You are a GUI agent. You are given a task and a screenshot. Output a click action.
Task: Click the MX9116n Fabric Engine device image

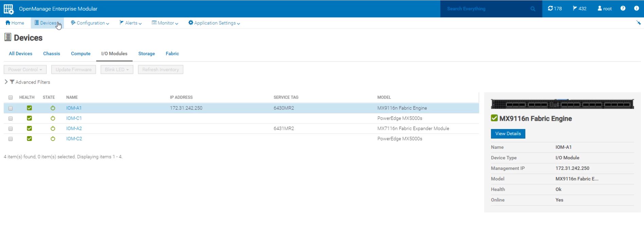coord(562,104)
